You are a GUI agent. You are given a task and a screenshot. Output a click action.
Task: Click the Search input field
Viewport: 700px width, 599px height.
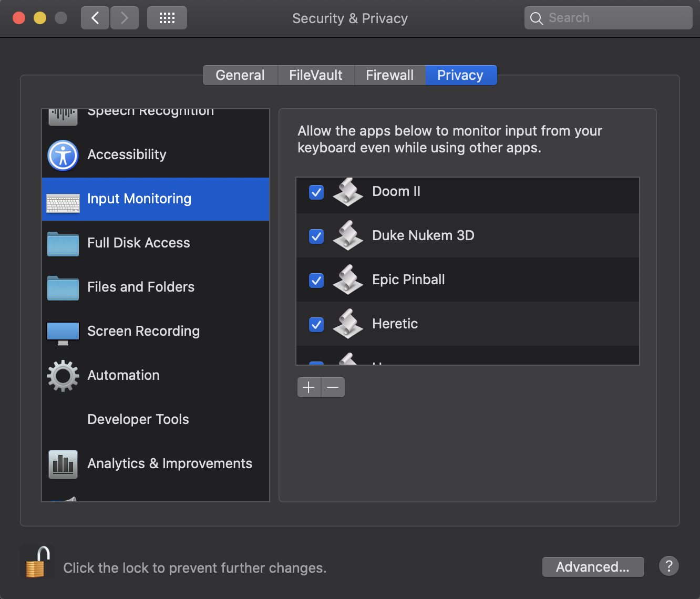pos(609,18)
